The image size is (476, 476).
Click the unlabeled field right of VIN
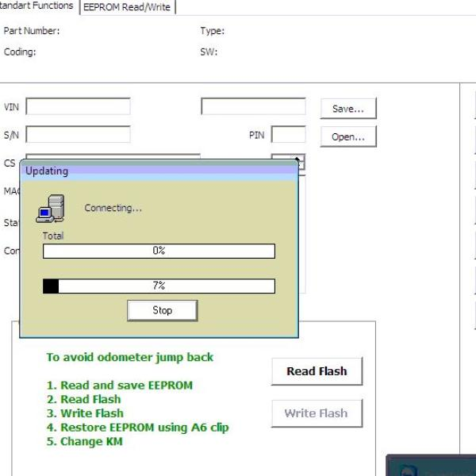tap(252, 106)
